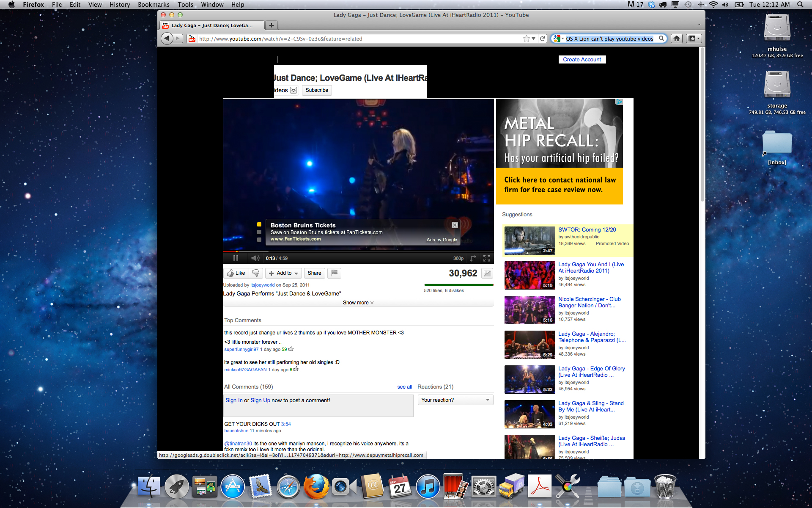Open video statistics chart icon
The image size is (812, 508).
point(487,273)
